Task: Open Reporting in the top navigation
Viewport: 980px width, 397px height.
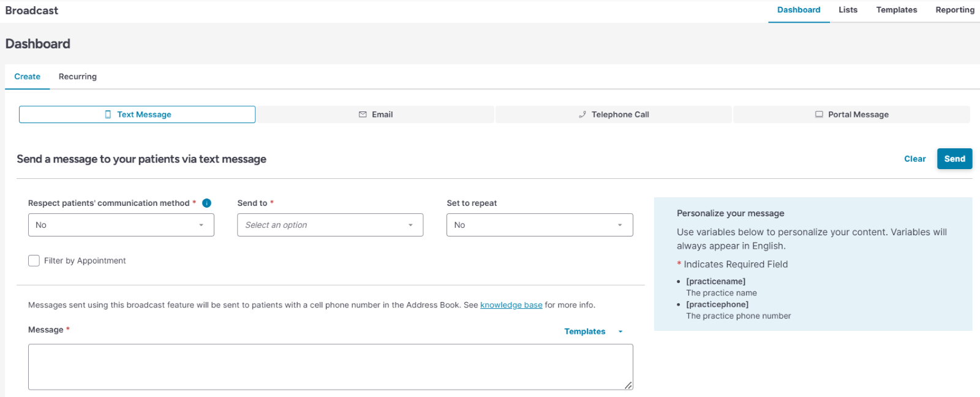Action: 954,10
